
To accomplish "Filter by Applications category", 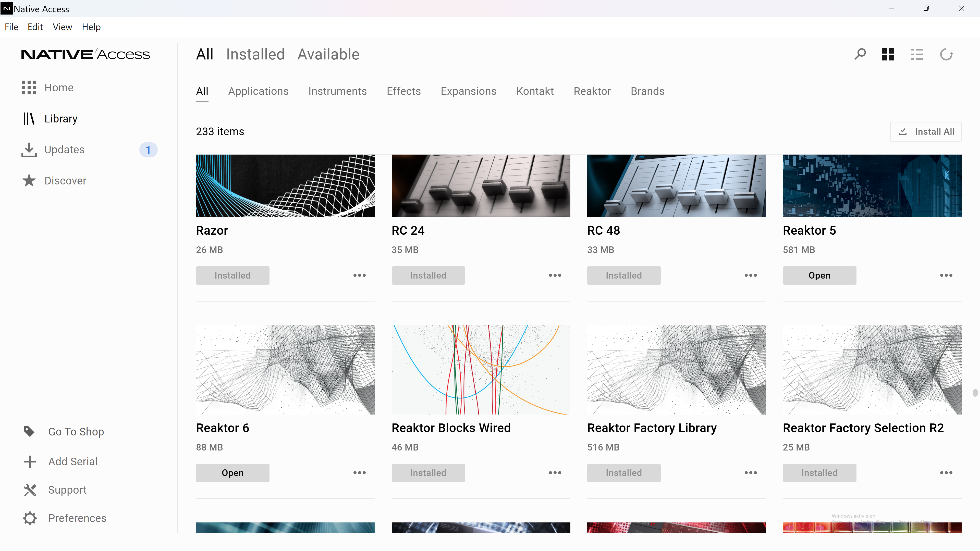I will (258, 91).
